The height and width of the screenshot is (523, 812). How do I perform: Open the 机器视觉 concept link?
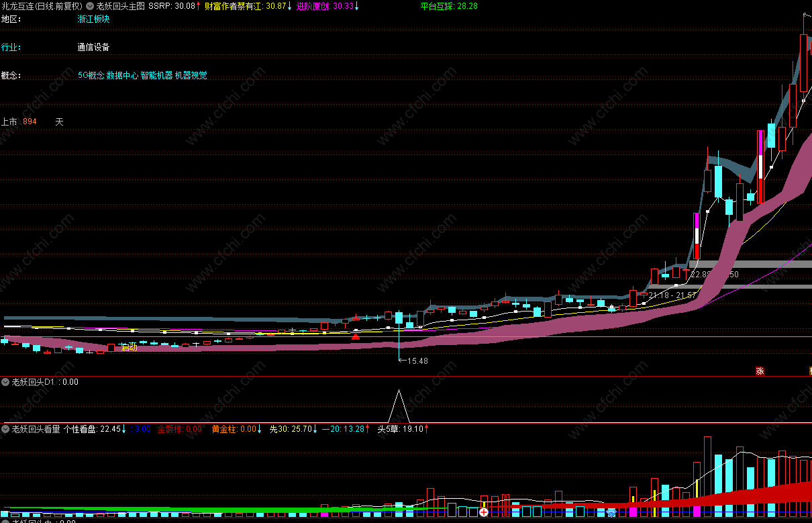click(x=191, y=75)
